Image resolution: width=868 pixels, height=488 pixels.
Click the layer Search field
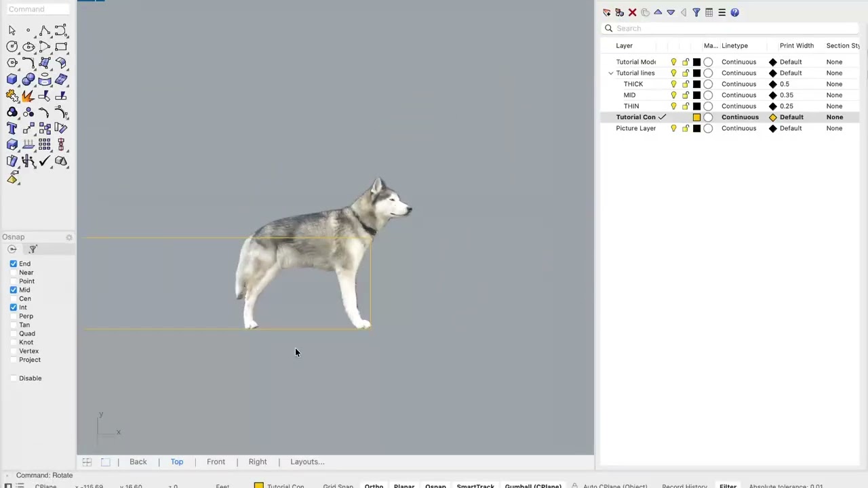[730, 28]
